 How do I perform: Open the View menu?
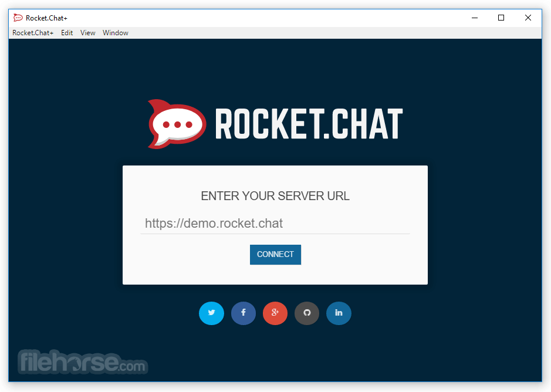[x=88, y=33]
